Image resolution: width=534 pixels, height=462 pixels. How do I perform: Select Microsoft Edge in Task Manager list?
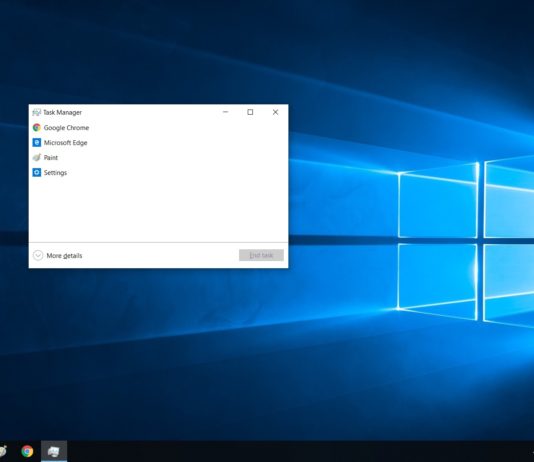tap(158, 143)
